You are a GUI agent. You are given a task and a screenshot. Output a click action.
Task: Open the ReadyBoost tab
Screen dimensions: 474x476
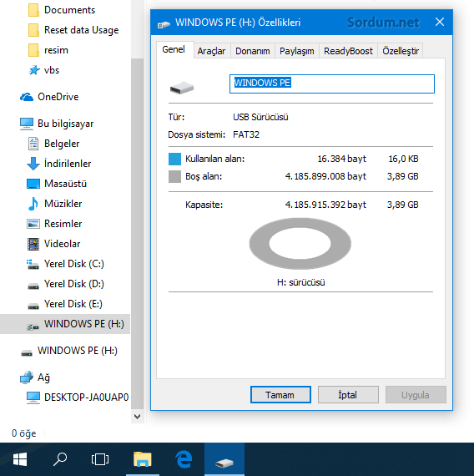pyautogui.click(x=348, y=51)
